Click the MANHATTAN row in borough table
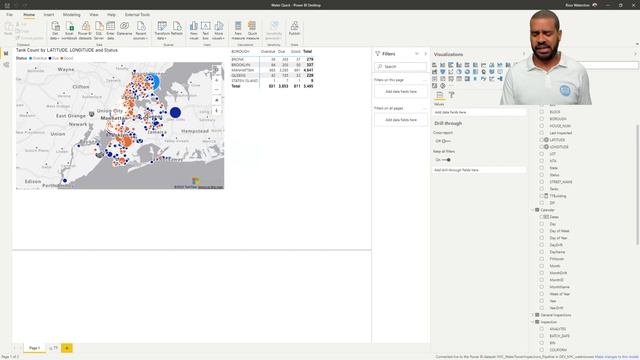The height and width of the screenshot is (360, 640). [x=272, y=70]
